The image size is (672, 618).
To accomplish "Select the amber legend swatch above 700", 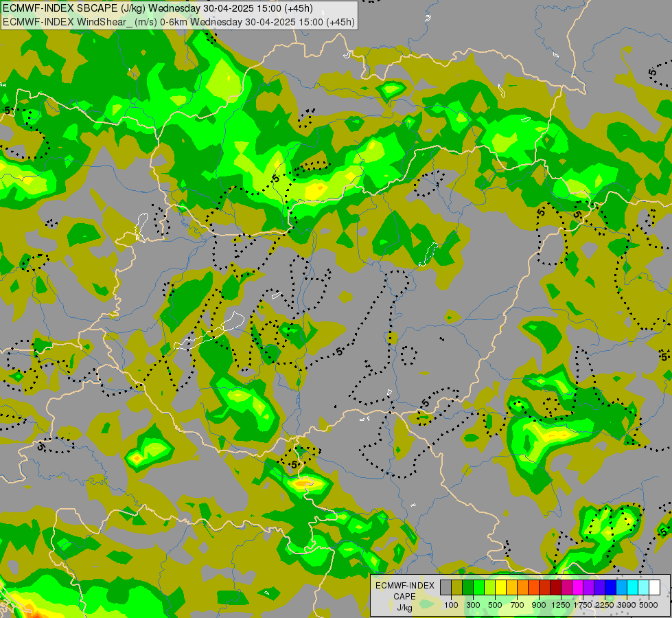I will 511,587.
